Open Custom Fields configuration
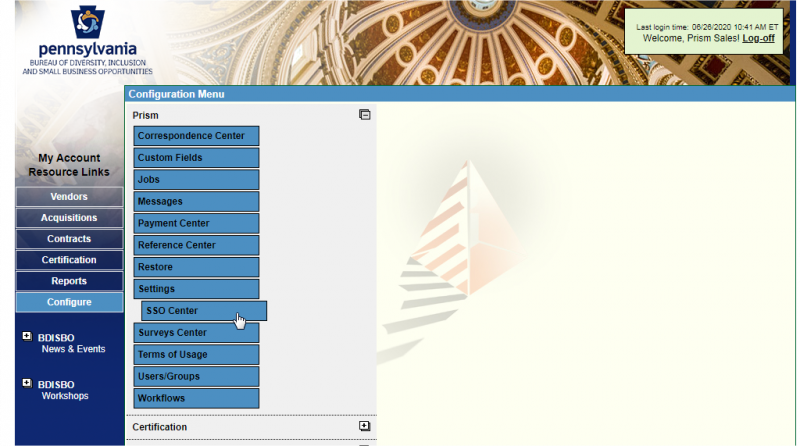This screenshot has width=800, height=446. click(196, 158)
